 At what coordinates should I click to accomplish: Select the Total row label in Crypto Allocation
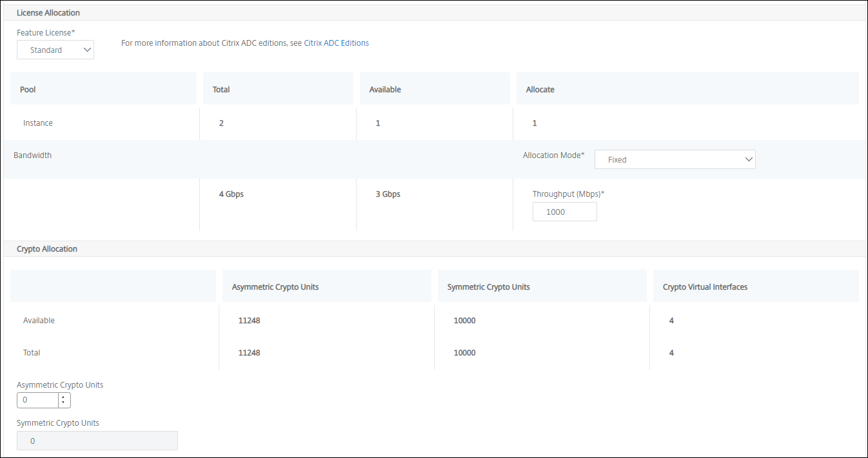click(x=32, y=353)
